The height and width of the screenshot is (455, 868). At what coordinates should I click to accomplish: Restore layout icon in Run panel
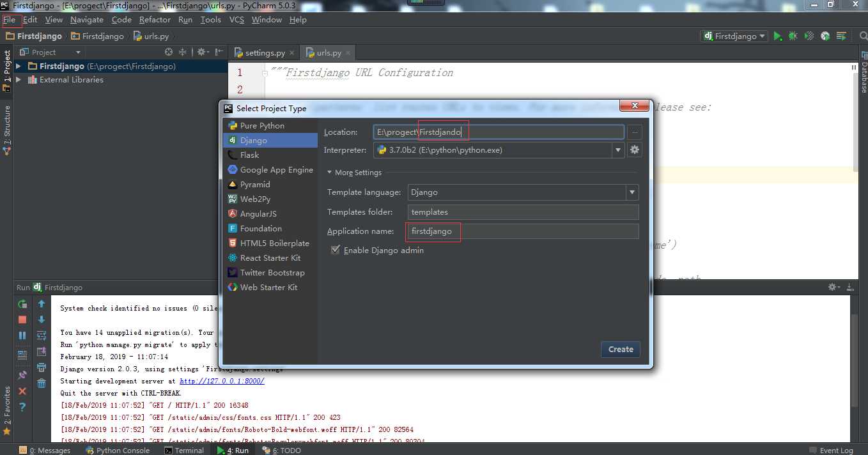(22, 355)
